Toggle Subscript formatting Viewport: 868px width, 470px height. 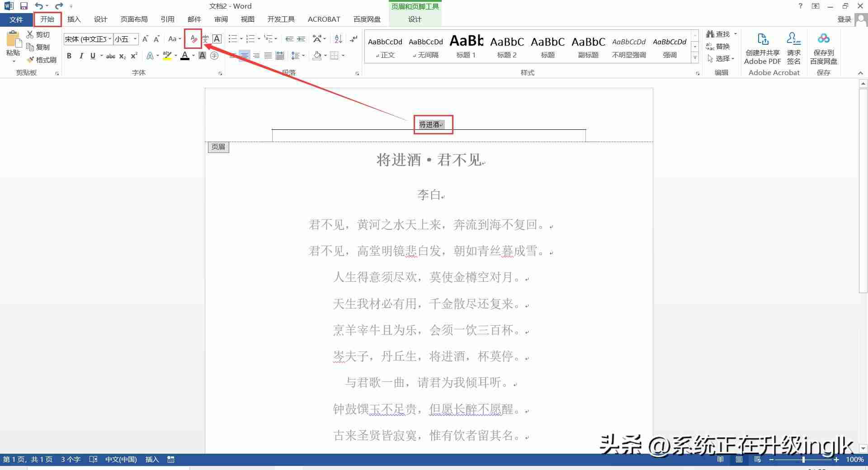tap(123, 56)
